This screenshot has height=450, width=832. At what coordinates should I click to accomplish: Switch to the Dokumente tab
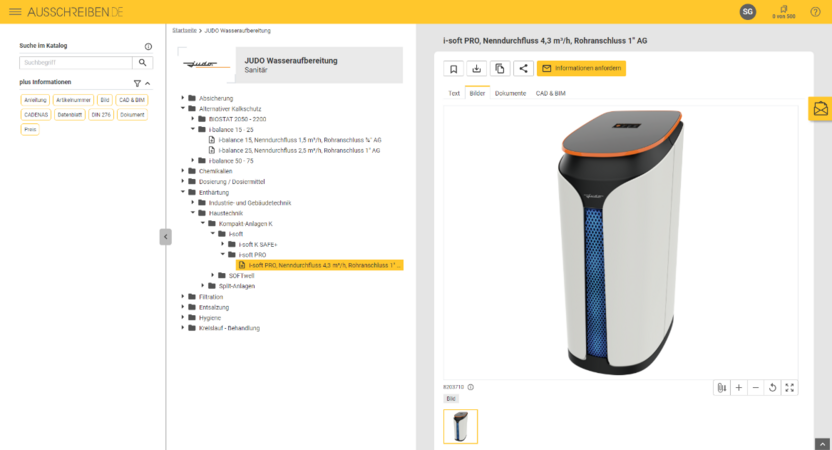(x=510, y=93)
